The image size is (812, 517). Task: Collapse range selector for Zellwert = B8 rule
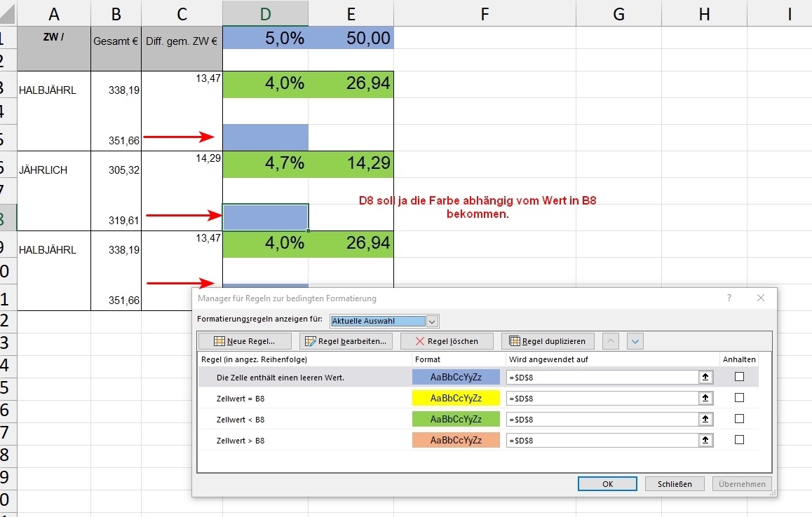coord(705,398)
